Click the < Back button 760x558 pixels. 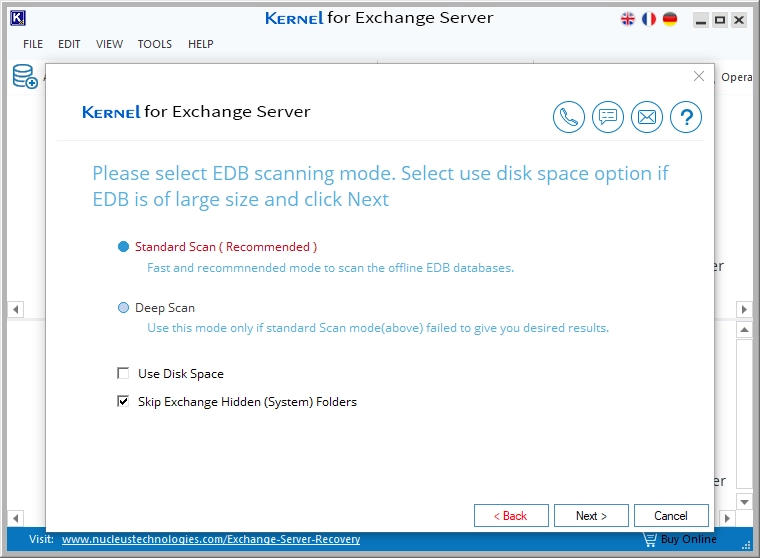click(511, 515)
